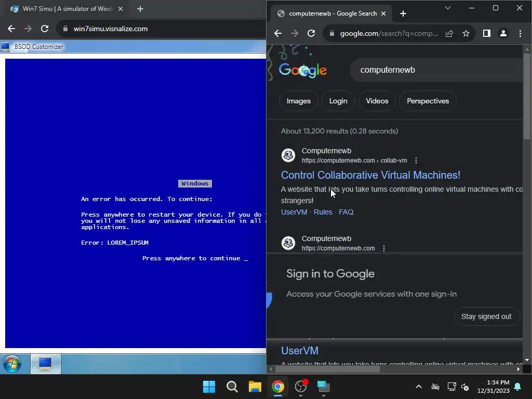Open the remote desktop taskbar app

323,387
